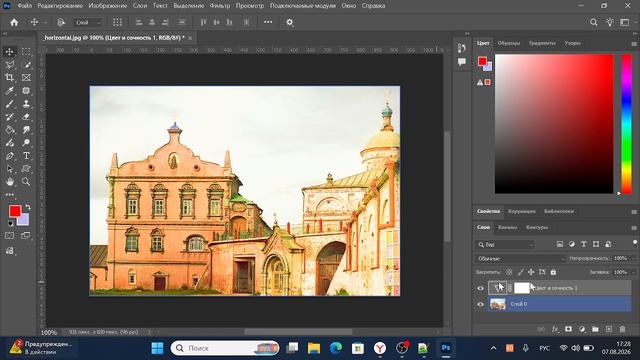The image size is (640, 360).
Task: Open the layer styles fx menu
Action: [555, 329]
